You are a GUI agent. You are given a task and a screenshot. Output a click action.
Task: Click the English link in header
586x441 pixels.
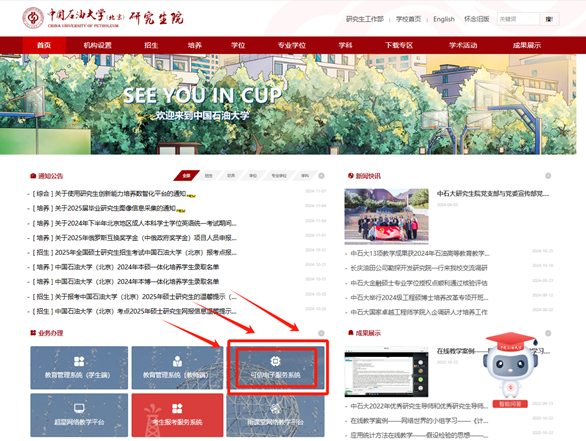point(444,19)
